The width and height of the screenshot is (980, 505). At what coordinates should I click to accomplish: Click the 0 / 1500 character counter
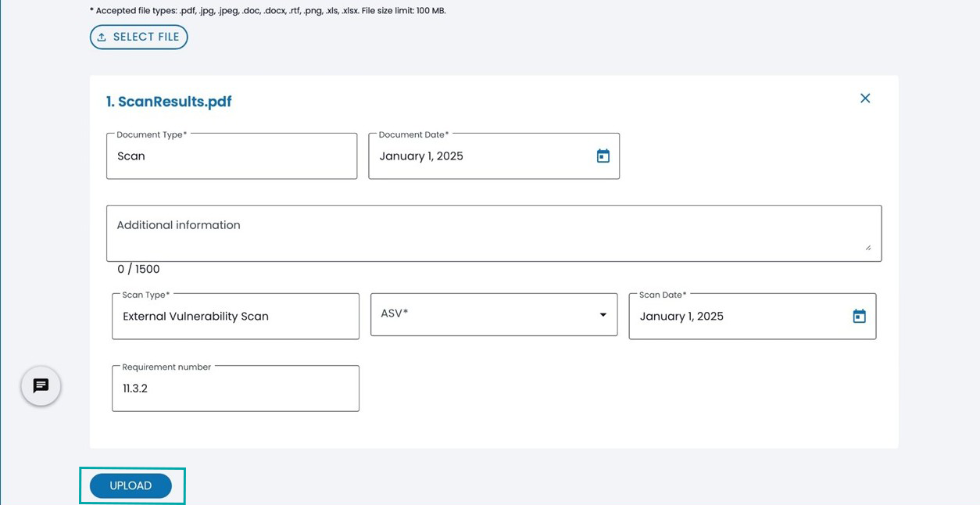[x=138, y=269]
